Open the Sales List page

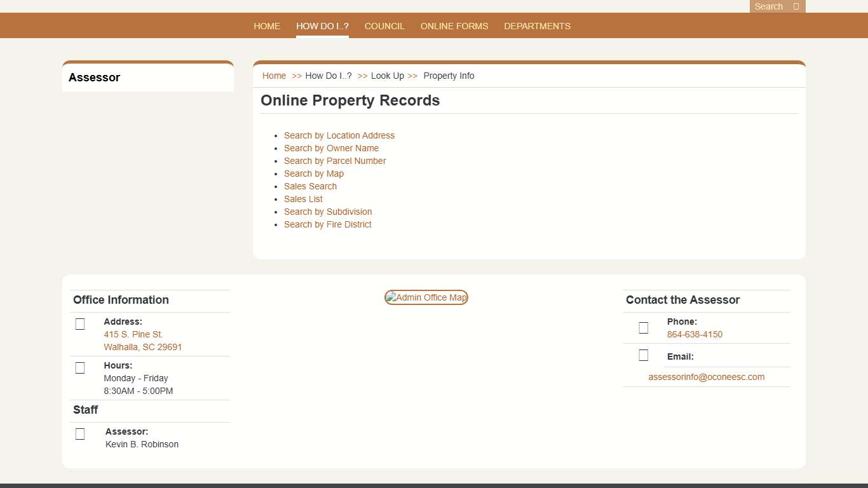click(x=303, y=199)
